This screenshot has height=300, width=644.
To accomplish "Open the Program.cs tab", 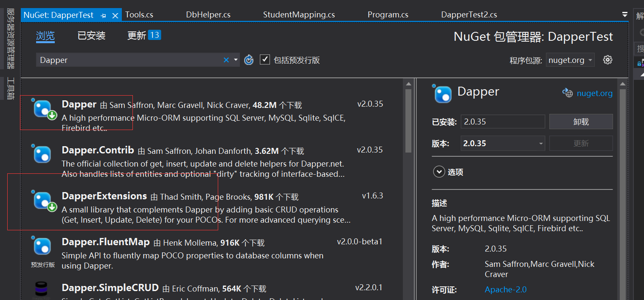I will click(388, 15).
